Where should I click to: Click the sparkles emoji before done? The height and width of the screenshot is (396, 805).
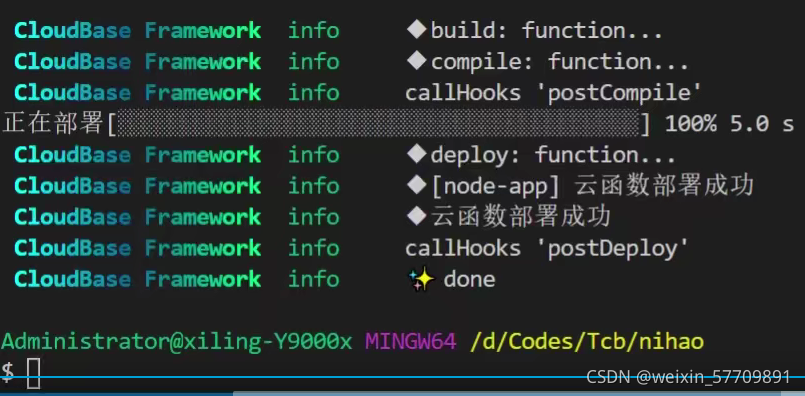coord(421,280)
